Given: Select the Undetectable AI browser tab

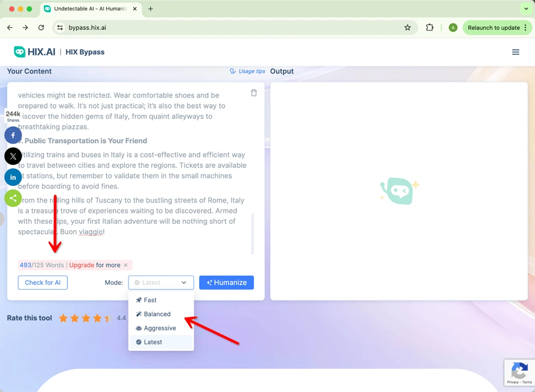Looking at the screenshot, I should pyautogui.click(x=91, y=9).
